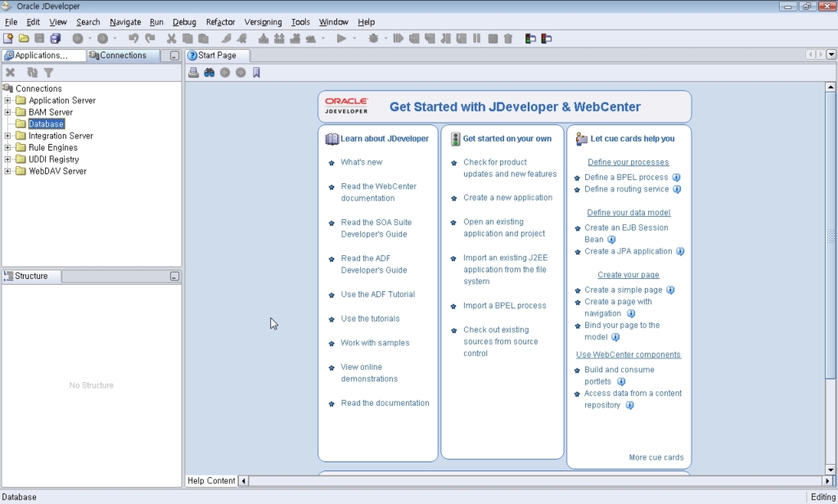This screenshot has height=504, width=838.
Task: Click the Redo toolbar icon
Action: (150, 38)
